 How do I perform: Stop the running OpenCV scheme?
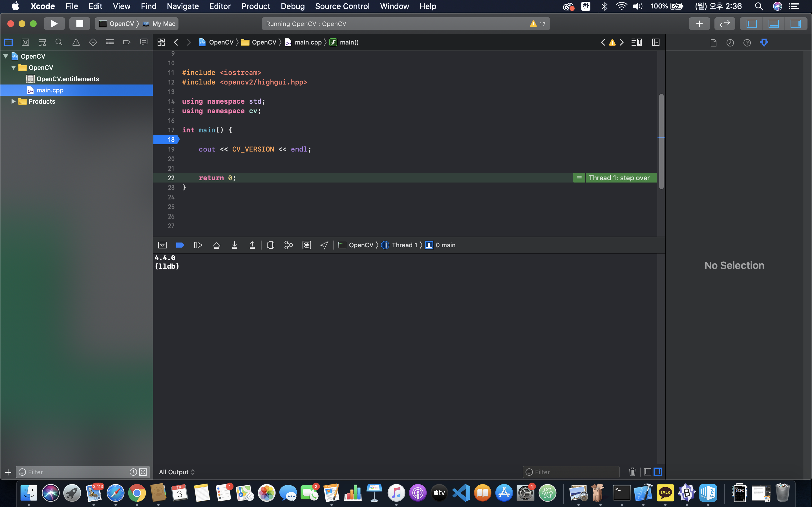coord(80,24)
